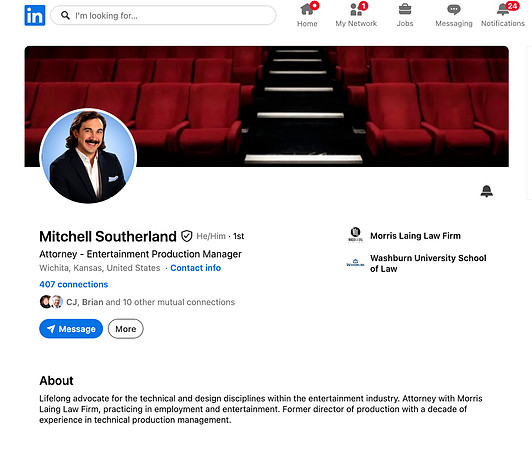Open the Morris Laing Law Firm link
532x450 pixels.
pyautogui.click(x=415, y=236)
